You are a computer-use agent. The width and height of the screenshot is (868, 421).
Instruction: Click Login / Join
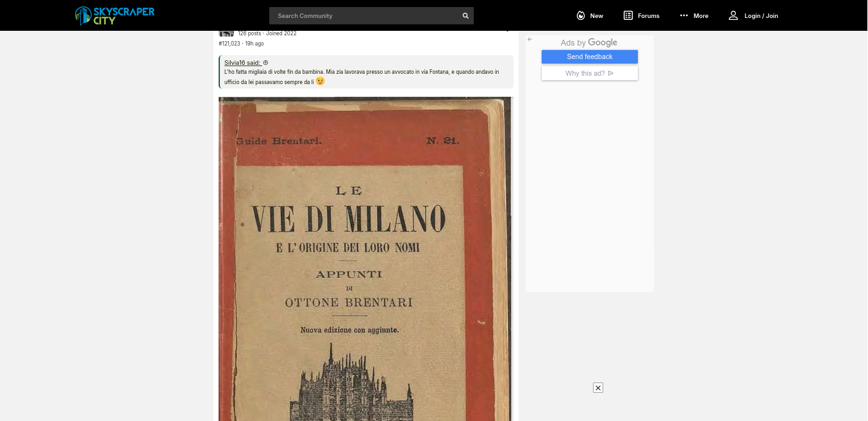click(760, 16)
